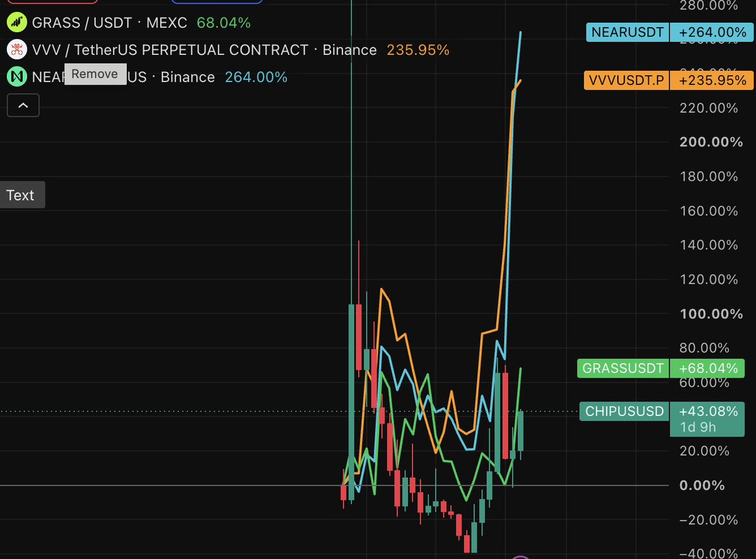Viewport: 756px width, 559px height.
Task: Click the Remove tooltip button
Action: [95, 74]
